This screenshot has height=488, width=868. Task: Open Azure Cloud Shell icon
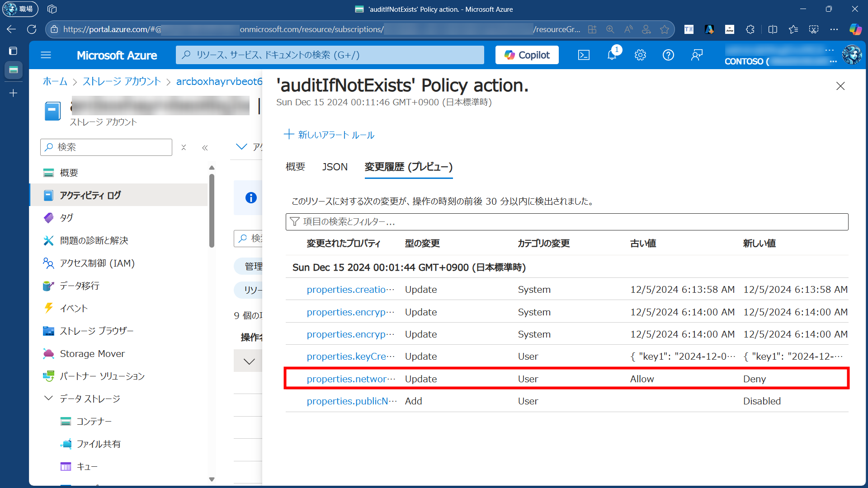click(x=584, y=55)
